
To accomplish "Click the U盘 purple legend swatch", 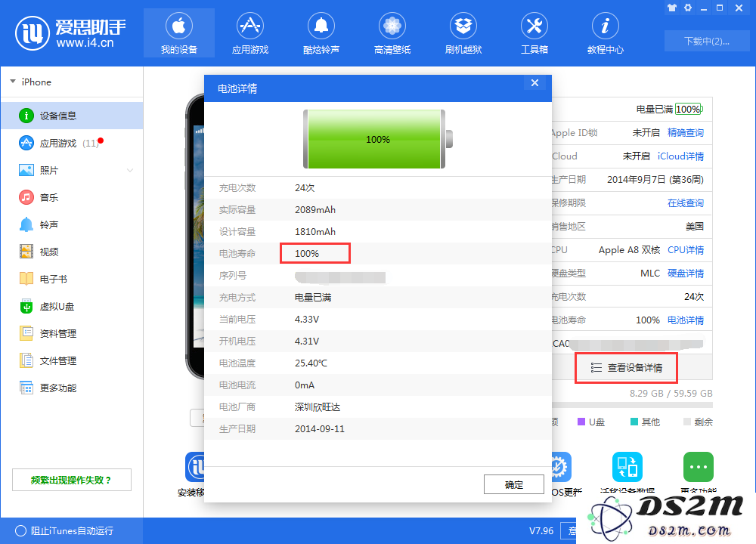I will click(x=581, y=422).
